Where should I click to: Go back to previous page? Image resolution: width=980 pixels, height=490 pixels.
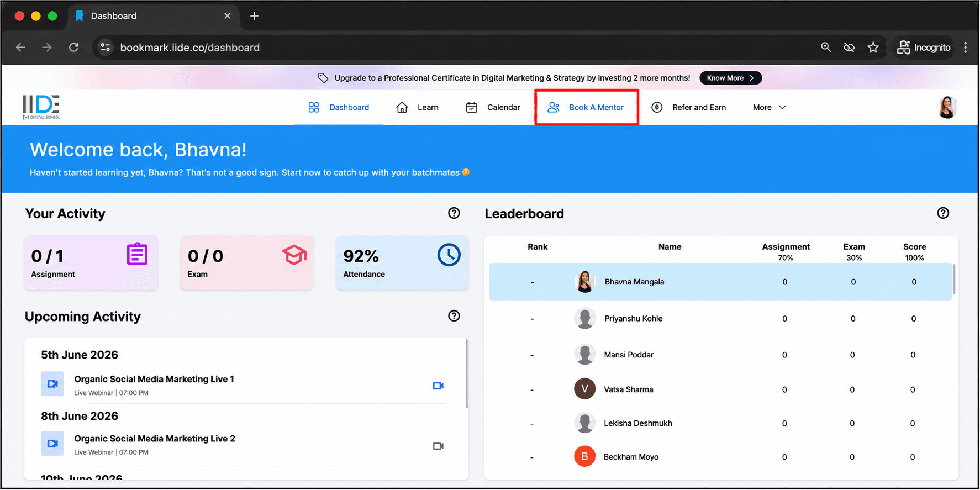coord(20,48)
